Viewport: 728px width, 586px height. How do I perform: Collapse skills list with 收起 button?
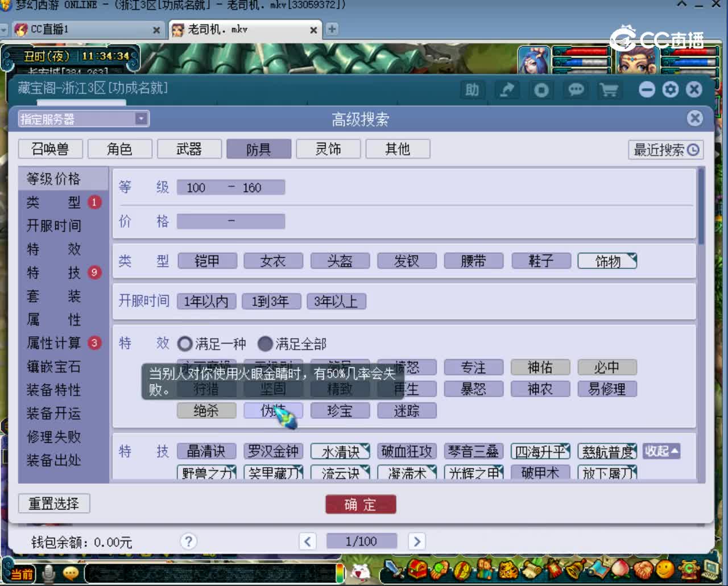click(x=661, y=451)
